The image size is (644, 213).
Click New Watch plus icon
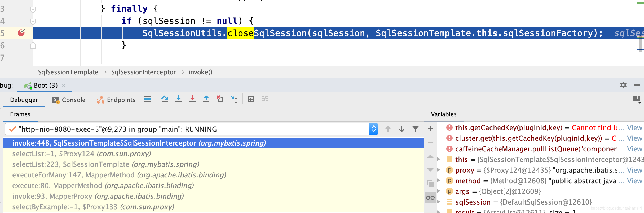point(430,129)
